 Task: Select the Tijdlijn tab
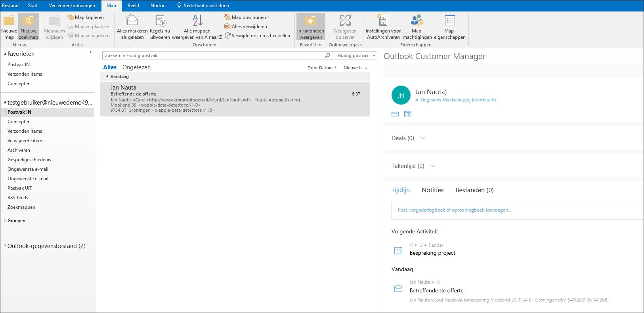click(x=401, y=190)
